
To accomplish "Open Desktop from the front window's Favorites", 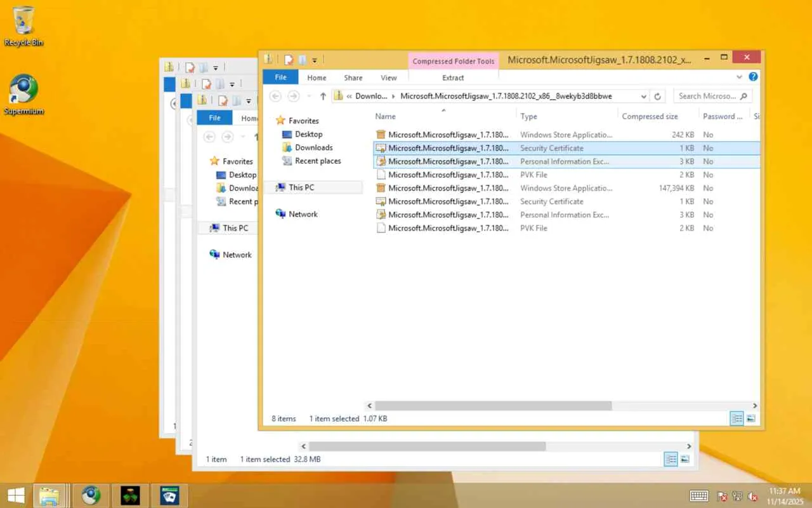I will tap(309, 134).
